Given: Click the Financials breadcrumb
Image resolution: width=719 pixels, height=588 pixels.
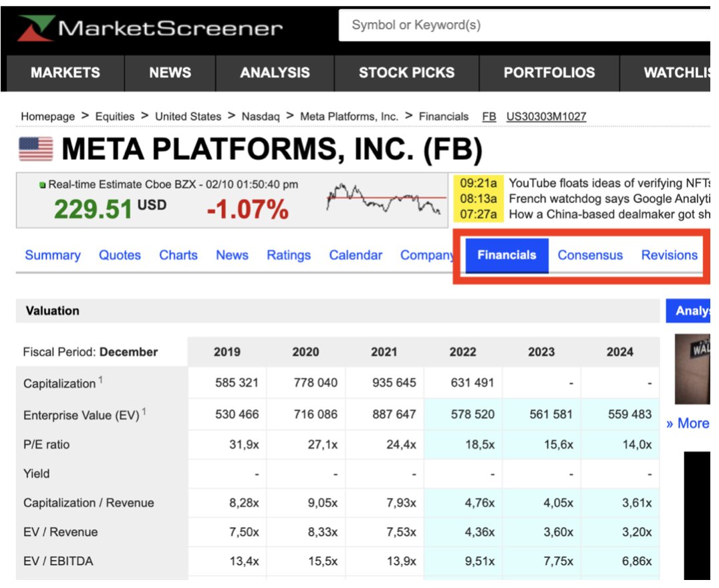Looking at the screenshot, I should (444, 116).
